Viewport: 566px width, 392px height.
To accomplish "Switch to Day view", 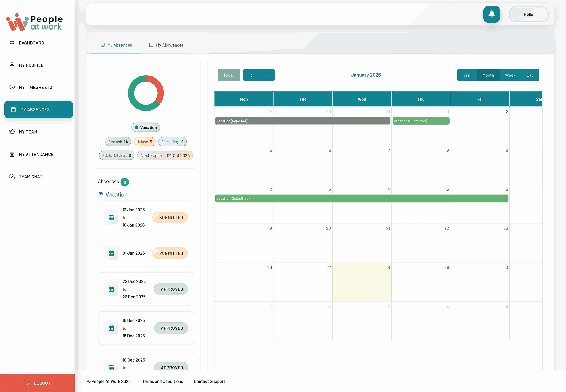I will (530, 75).
